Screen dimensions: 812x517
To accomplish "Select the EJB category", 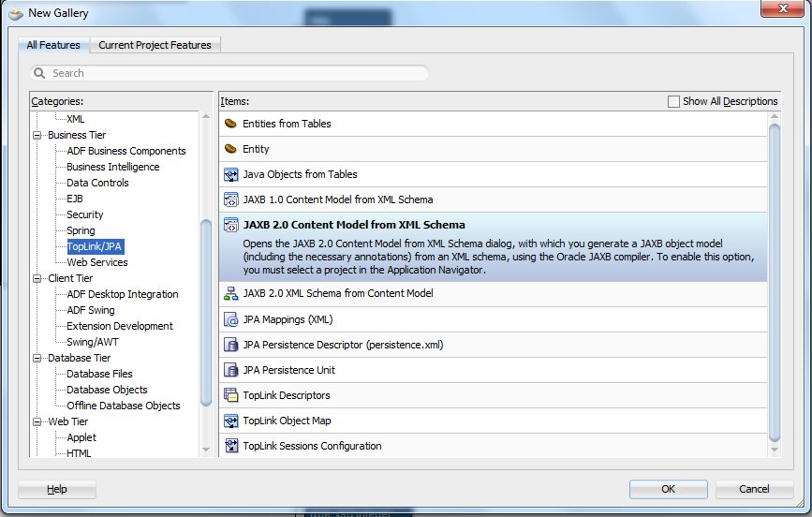I will point(75,199).
